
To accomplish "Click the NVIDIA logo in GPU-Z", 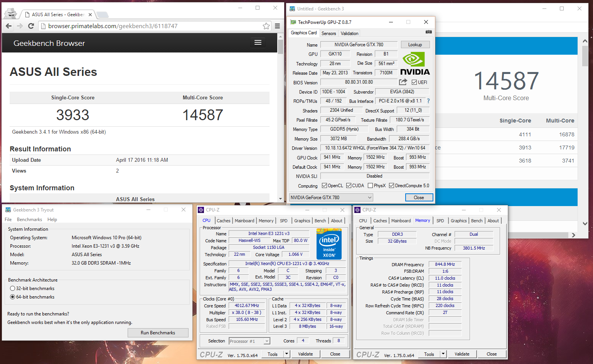I will (415, 64).
